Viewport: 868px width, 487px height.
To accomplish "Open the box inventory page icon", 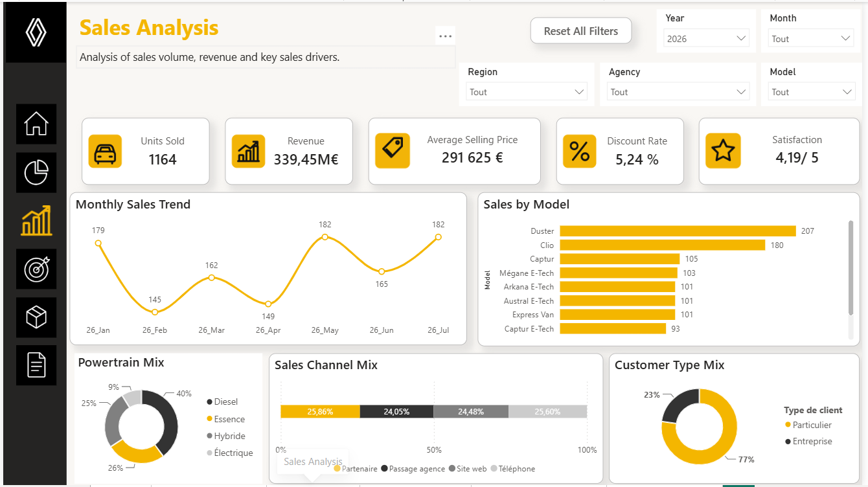I will 36,317.
